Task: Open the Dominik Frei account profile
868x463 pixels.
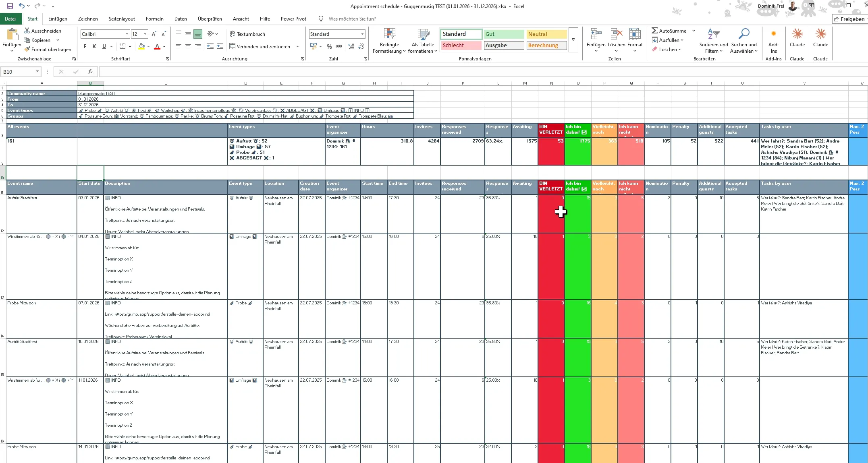Action: (x=777, y=6)
